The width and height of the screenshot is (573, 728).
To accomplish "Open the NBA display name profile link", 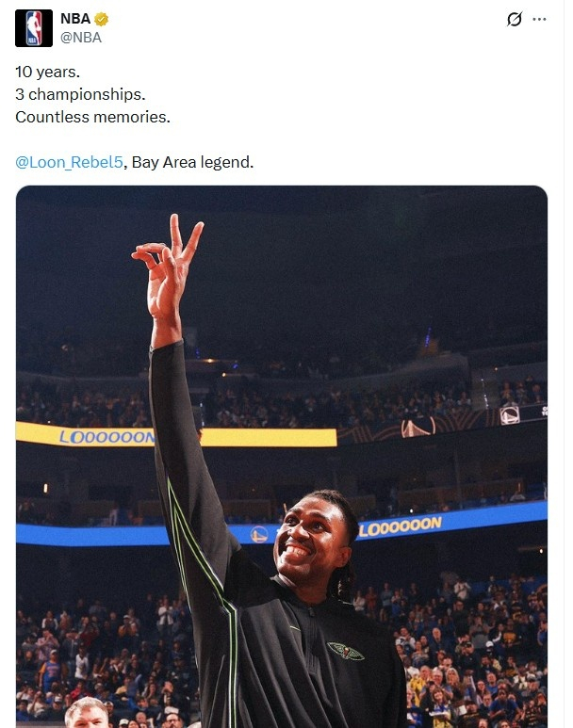I will point(74,20).
